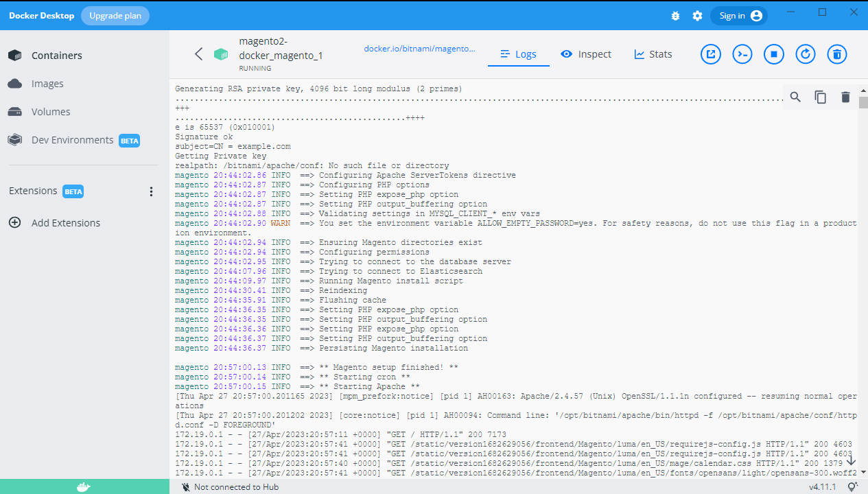
Task: Open a terminal in the container
Action: 742,54
